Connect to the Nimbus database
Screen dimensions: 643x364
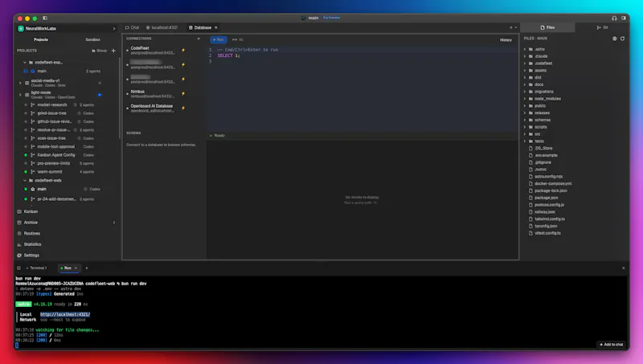coord(183,93)
